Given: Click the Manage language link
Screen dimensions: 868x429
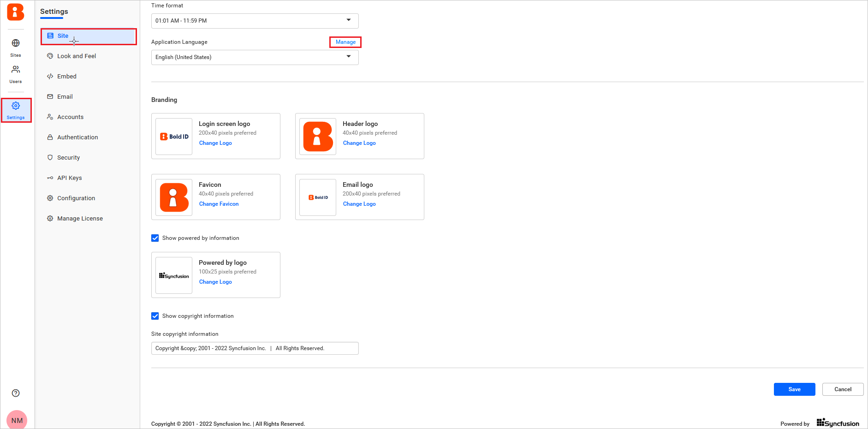Looking at the screenshot, I should tap(345, 42).
